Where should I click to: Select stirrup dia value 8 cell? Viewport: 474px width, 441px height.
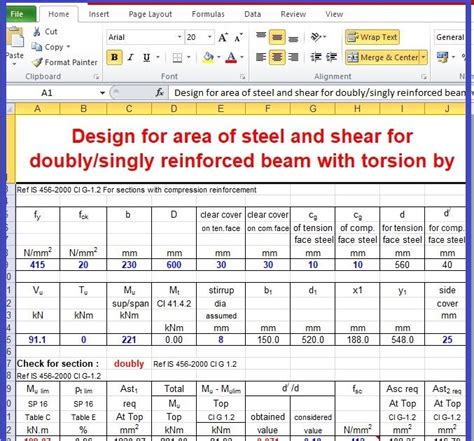point(221,340)
